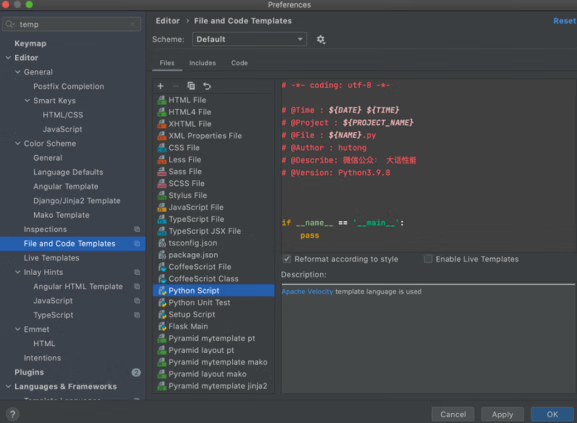Collapse the Smart Keys node

point(27,100)
